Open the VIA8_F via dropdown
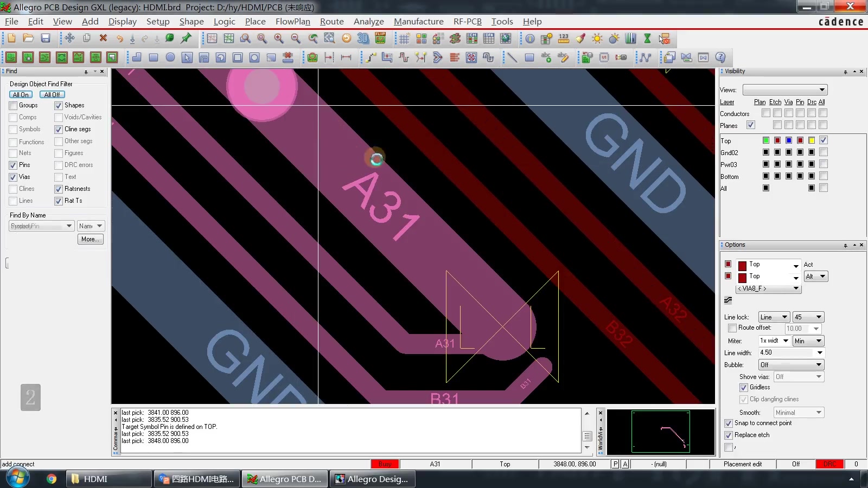868x488 pixels. (768, 288)
